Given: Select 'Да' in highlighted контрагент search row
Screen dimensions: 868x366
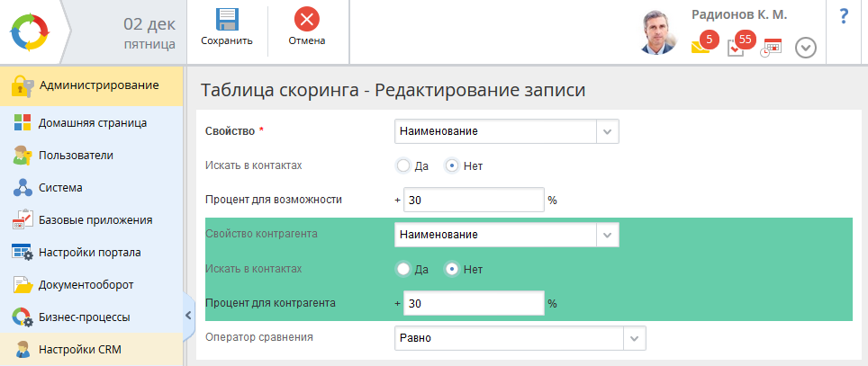Looking at the screenshot, I should [x=403, y=269].
